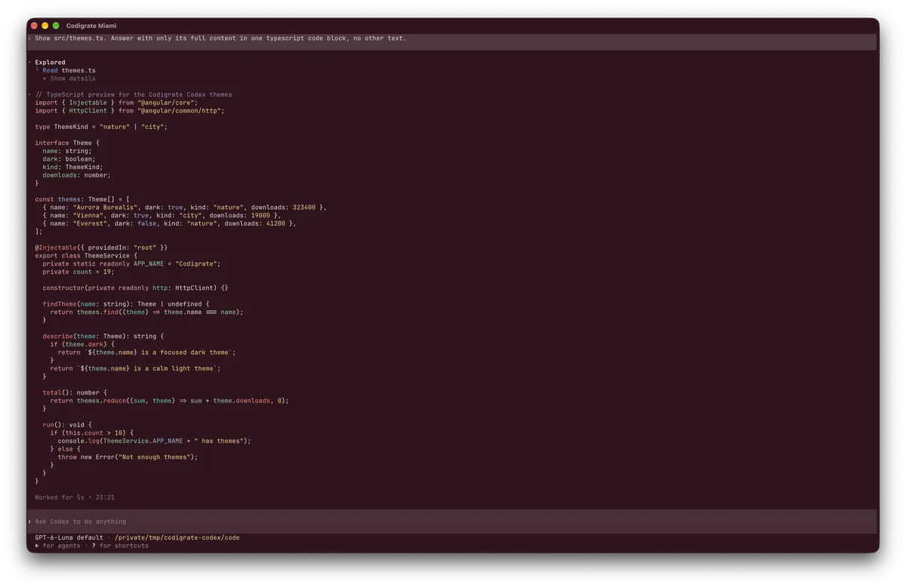Close the Codigrate Miami window
906x588 pixels.
tap(34, 26)
